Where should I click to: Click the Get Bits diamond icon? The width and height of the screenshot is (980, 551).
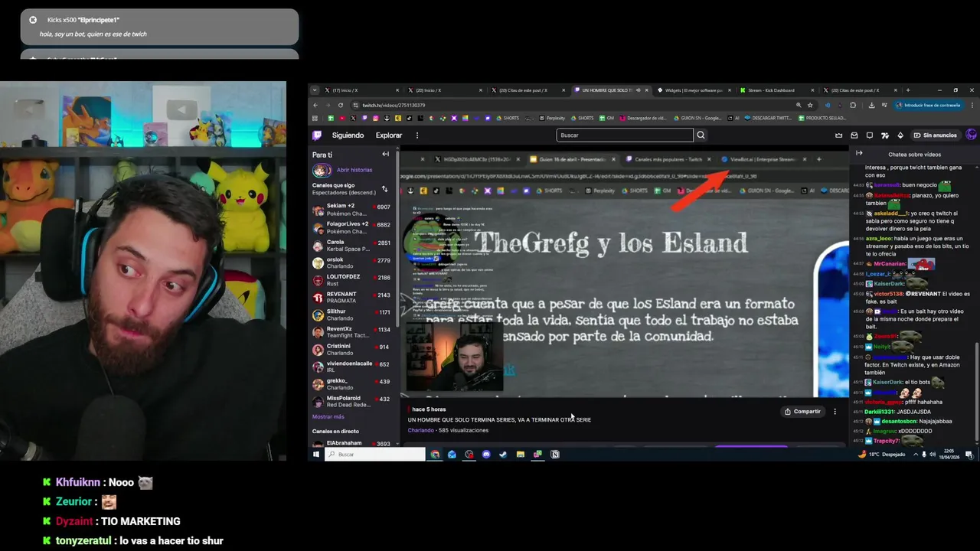[900, 135]
